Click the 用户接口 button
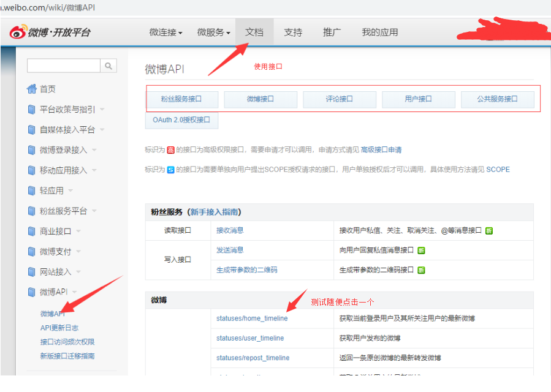The image size is (551, 392). (x=419, y=99)
